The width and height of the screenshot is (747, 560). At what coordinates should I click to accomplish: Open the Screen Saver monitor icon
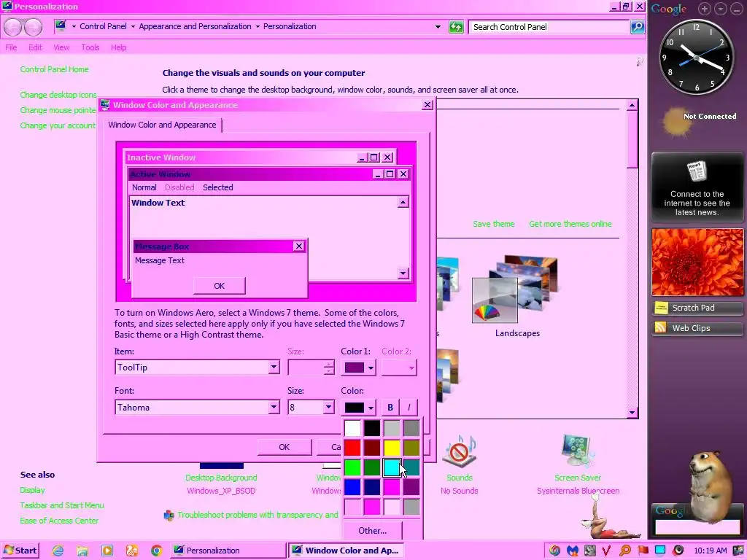coord(578,451)
